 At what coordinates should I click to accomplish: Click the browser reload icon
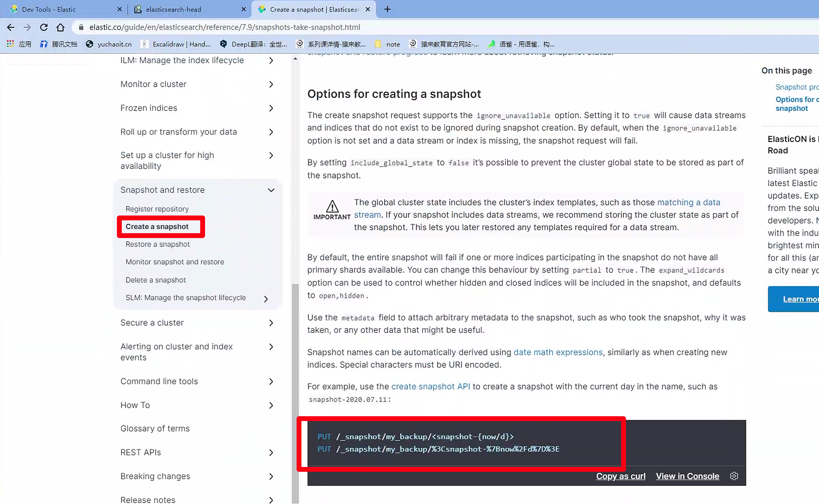(x=44, y=27)
